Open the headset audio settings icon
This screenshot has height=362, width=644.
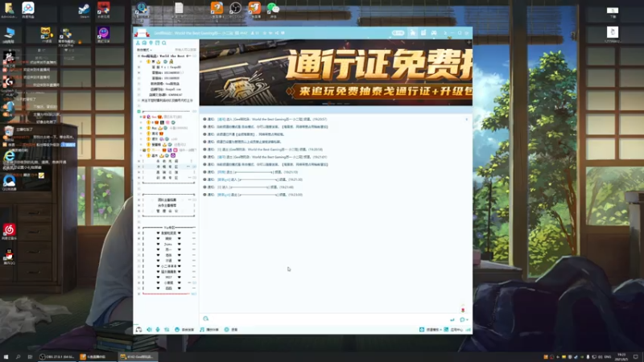pos(138,330)
